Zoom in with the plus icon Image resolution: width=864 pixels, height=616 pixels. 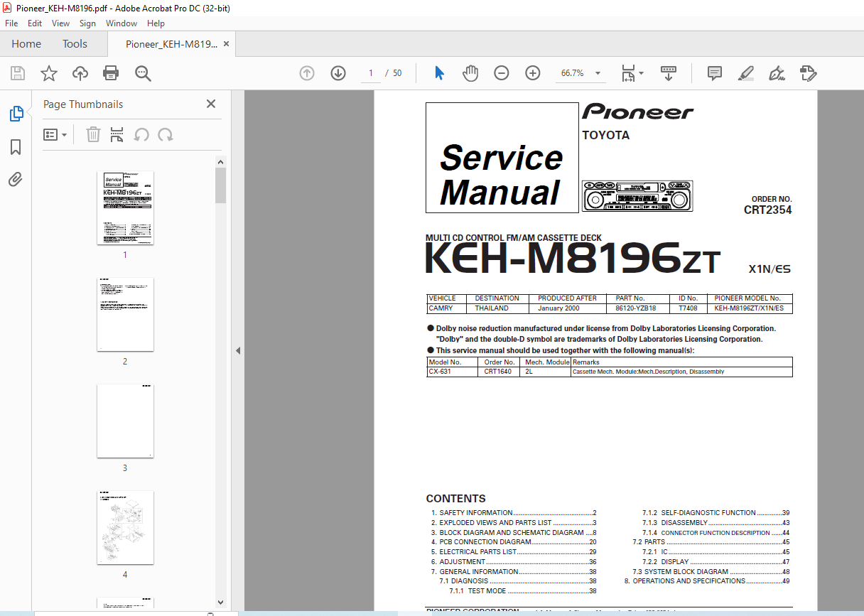[x=533, y=73]
